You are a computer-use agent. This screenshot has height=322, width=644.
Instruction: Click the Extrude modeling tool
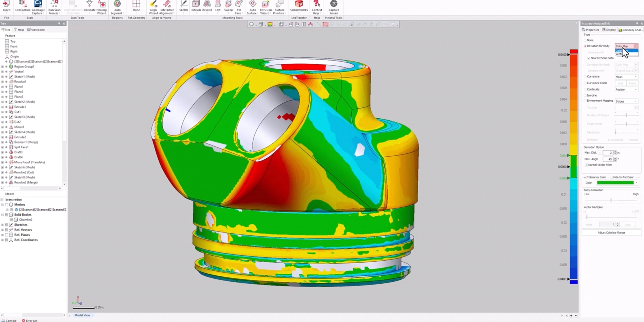click(196, 6)
